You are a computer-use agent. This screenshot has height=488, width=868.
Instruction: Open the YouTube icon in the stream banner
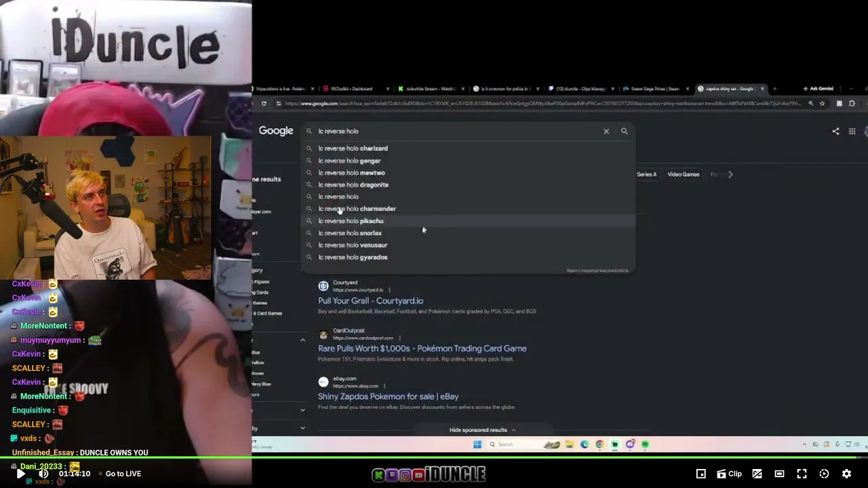[418, 475]
